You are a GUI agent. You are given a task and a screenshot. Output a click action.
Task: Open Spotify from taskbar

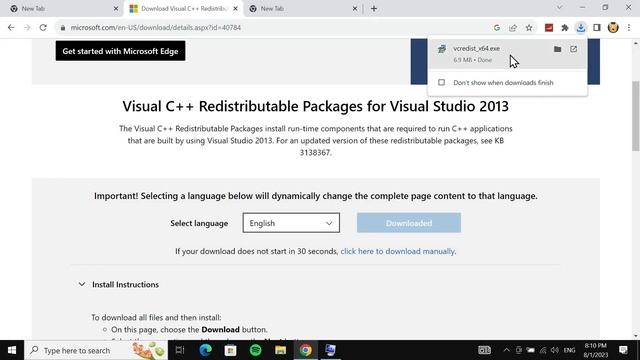256,350
